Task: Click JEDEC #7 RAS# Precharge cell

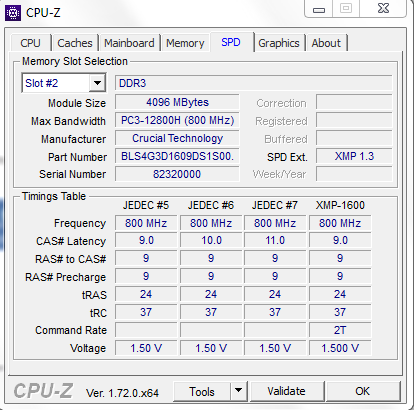Action: 275,277
